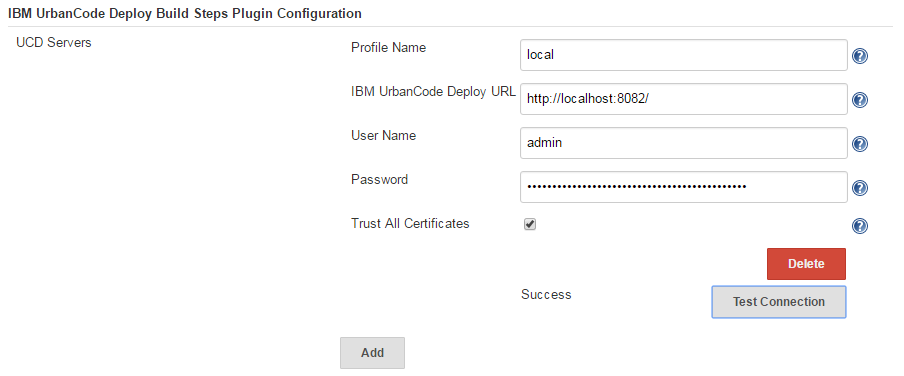Click the Password label text
The height and width of the screenshot is (376, 904).
pyautogui.click(x=379, y=179)
